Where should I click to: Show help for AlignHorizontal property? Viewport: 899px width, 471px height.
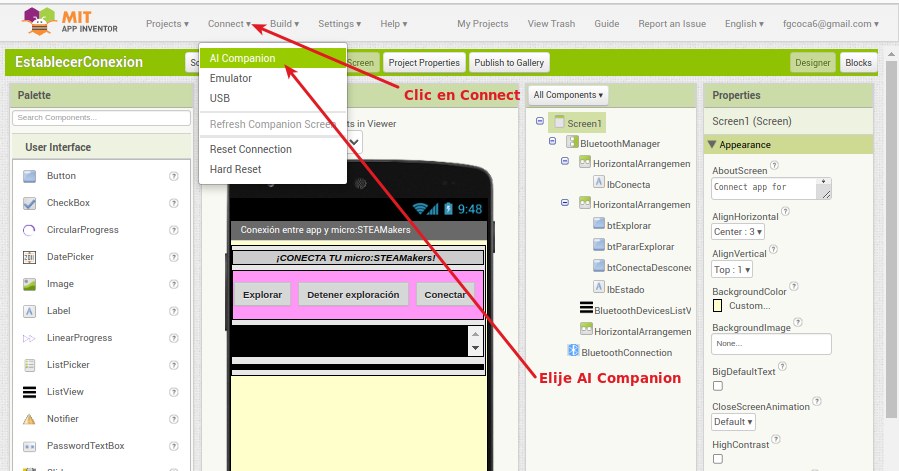tap(785, 211)
